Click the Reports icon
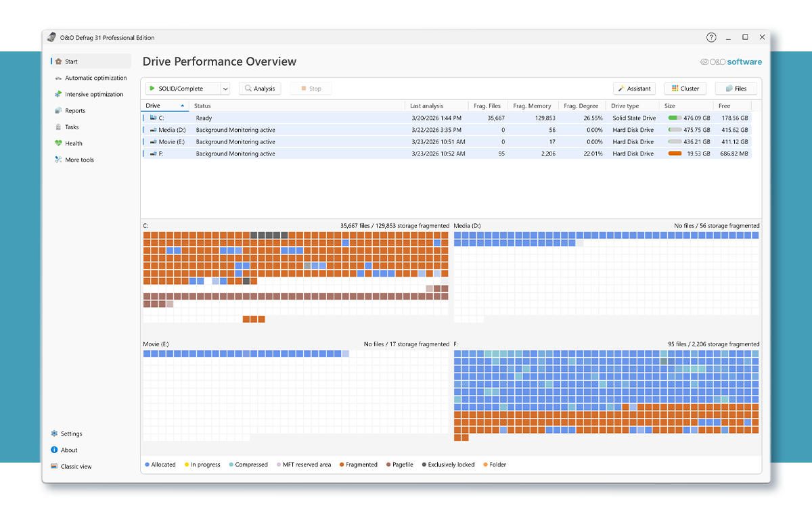Screen dimensions: 812x514 coord(58,111)
